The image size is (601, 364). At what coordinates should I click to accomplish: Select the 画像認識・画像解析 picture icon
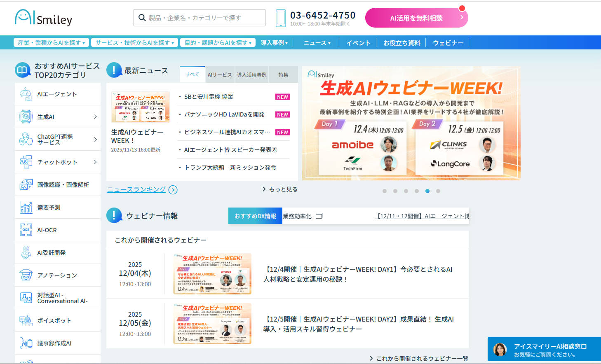26,185
